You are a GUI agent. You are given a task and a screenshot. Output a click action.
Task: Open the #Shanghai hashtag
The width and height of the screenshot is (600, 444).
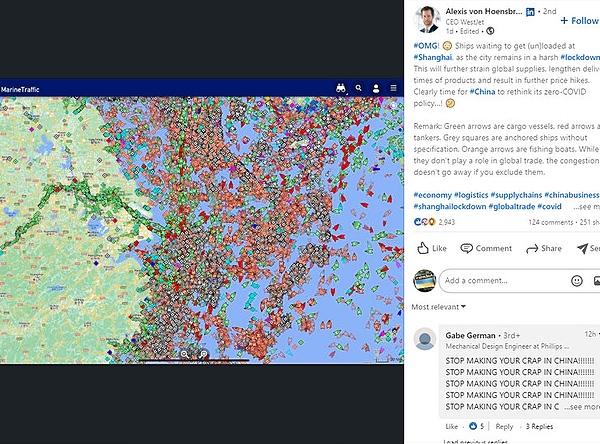tap(433, 57)
